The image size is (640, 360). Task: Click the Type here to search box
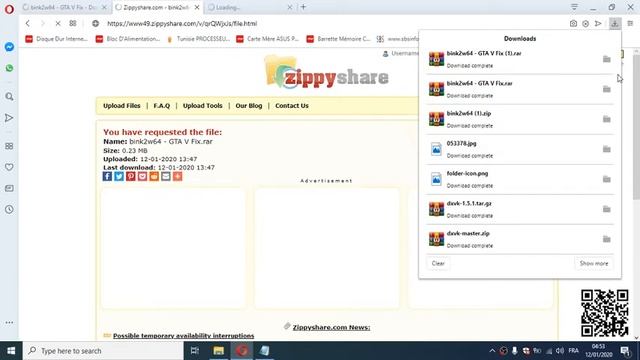coord(103,351)
